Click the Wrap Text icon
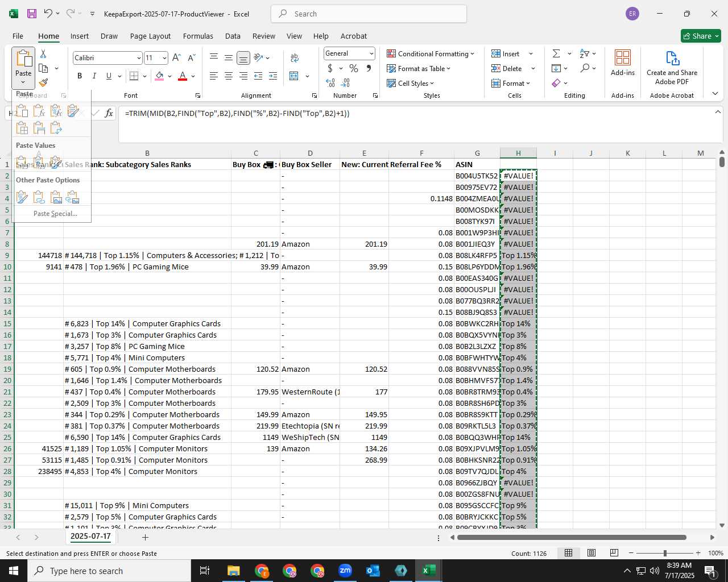The image size is (728, 582). 295,57
